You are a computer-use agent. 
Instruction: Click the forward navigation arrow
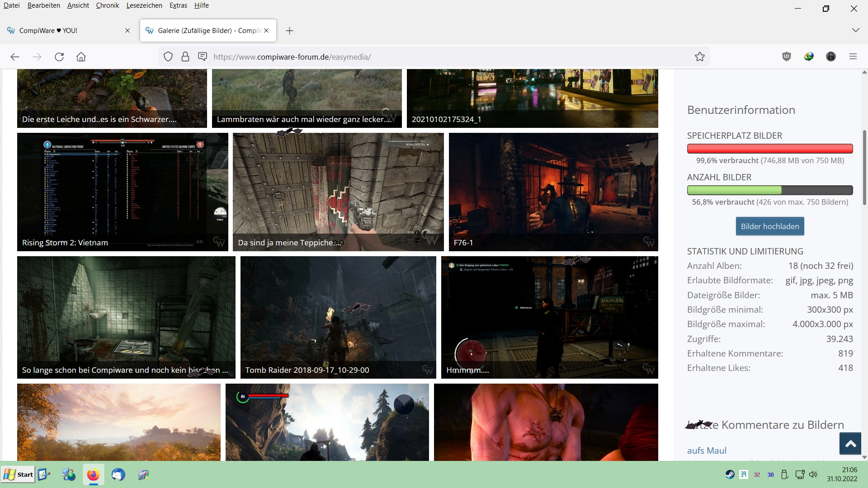(x=37, y=57)
